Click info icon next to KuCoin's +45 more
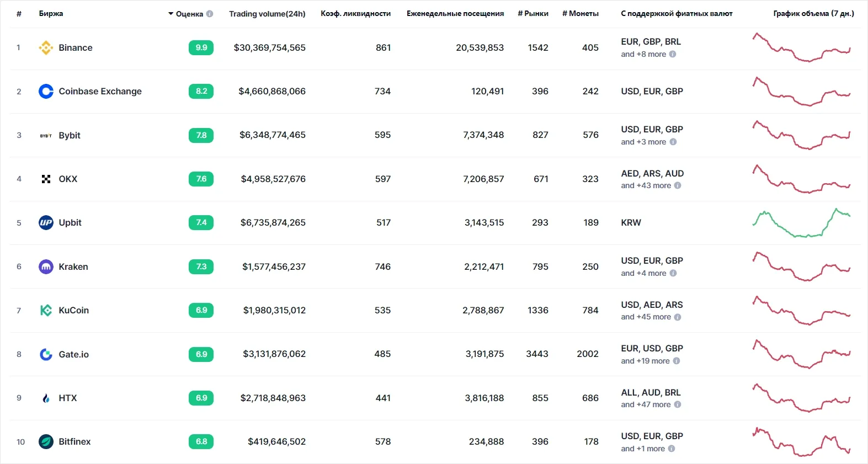This screenshot has height=464, width=868. pyautogui.click(x=678, y=317)
